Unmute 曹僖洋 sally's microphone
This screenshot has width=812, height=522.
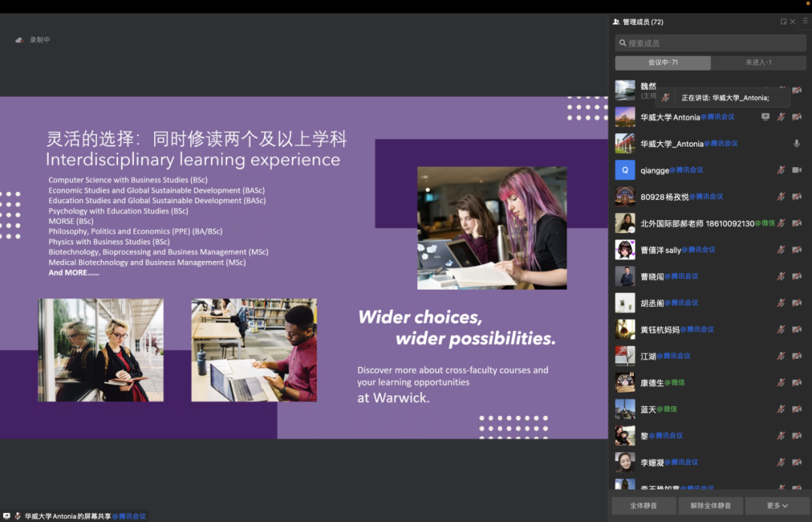tap(781, 250)
